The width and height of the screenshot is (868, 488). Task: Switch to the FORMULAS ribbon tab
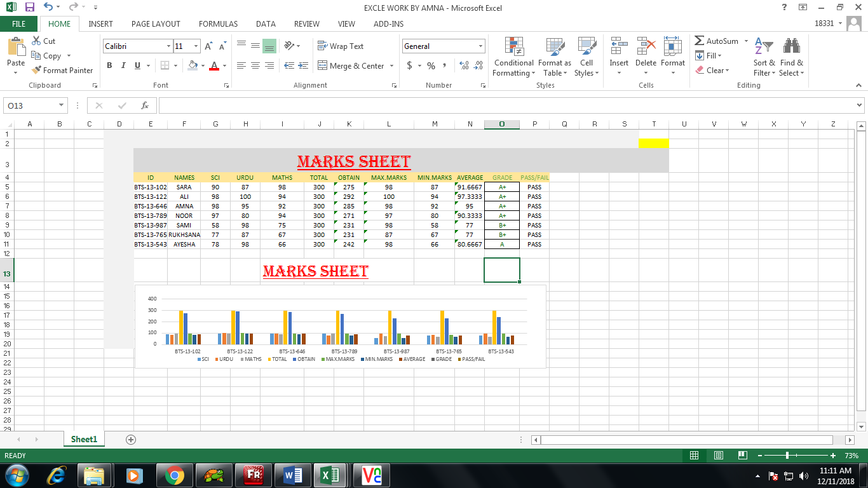(218, 24)
